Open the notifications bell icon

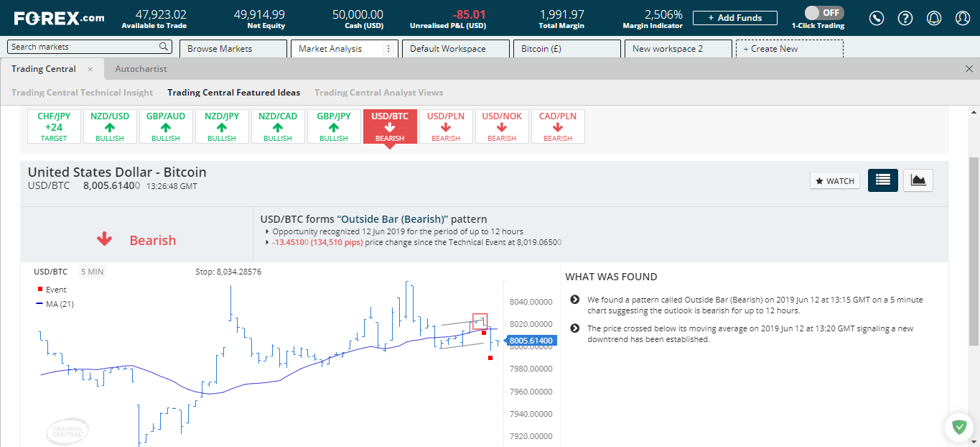coord(934,18)
